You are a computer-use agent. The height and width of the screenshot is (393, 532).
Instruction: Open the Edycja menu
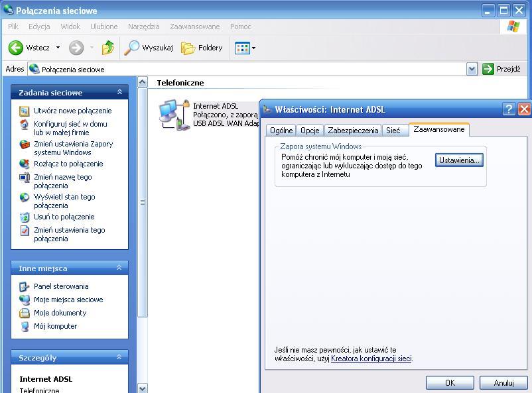click(39, 27)
